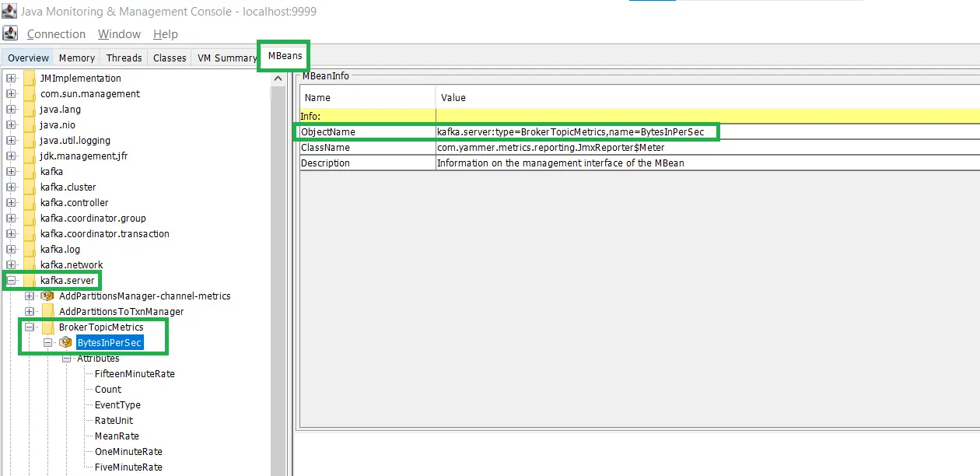This screenshot has width=980, height=476.
Task: Click the java.util.logging folder icon
Action: (30, 141)
